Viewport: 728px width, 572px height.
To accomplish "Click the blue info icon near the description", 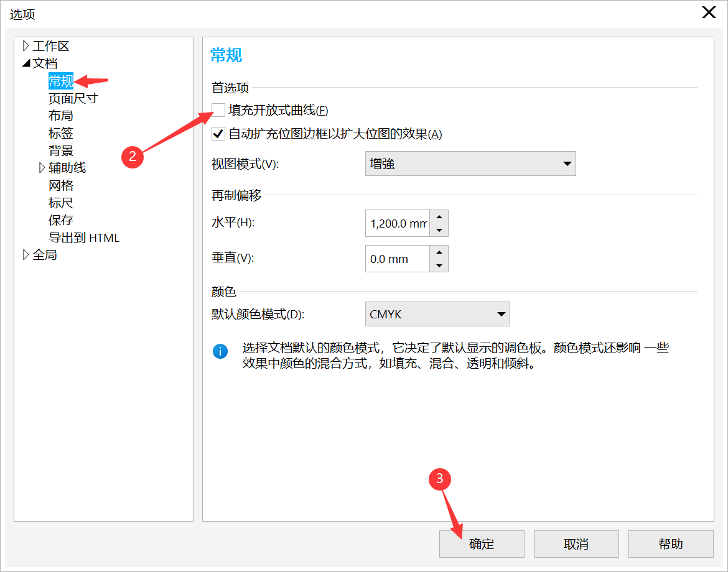I will (x=220, y=351).
